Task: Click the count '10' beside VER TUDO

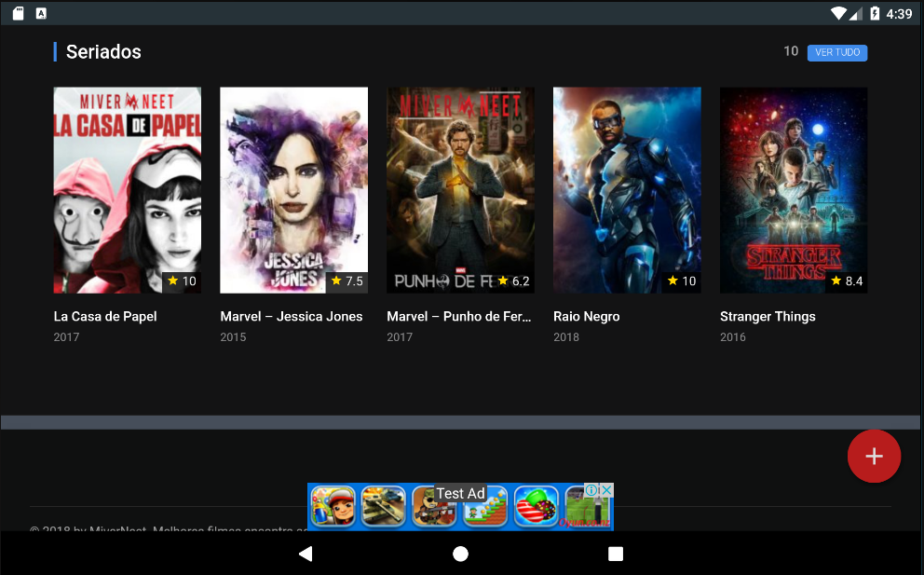Action: 791,51
